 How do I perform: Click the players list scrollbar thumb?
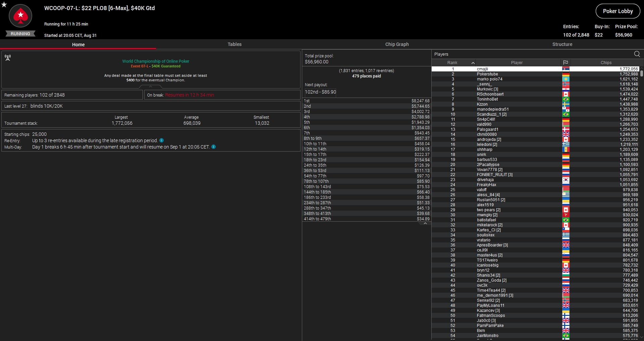[642, 73]
